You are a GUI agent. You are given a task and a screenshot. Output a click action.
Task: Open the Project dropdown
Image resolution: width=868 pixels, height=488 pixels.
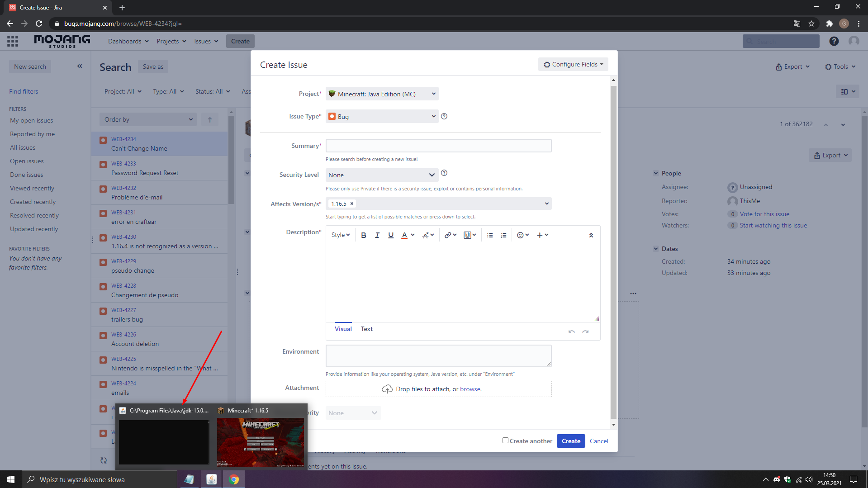pos(382,94)
